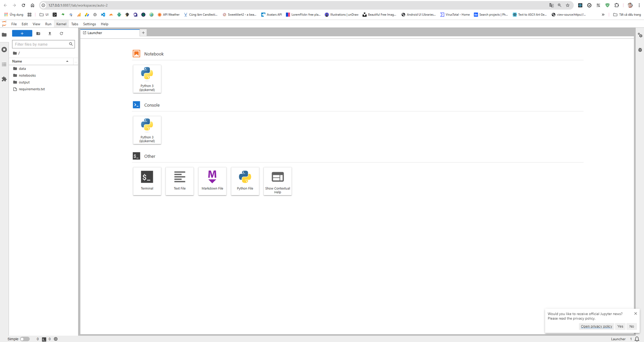The height and width of the screenshot is (342, 644).
Task: Open the VirusTotal - Home bookmark
Action: click(455, 15)
